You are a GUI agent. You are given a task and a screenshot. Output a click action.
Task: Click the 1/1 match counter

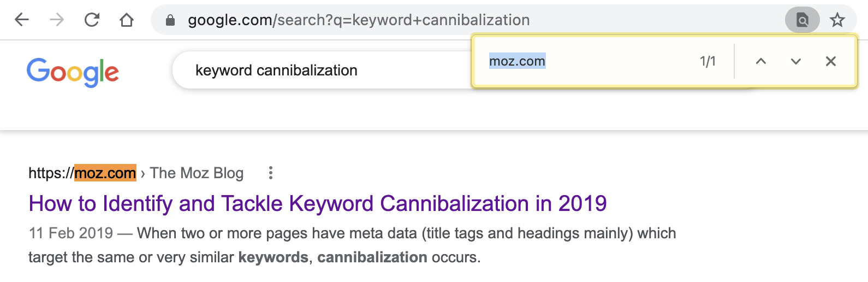point(708,61)
